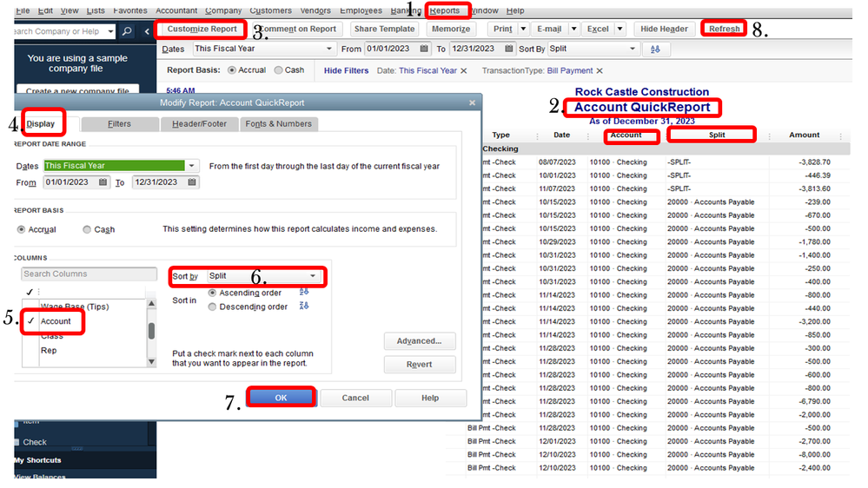This screenshot has height=488, width=868.
Task: Remove the TransactionType Bill Payment filter
Action: 600,71
